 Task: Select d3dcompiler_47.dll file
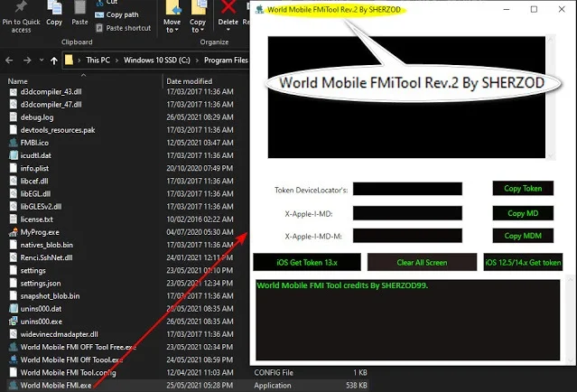coord(51,105)
